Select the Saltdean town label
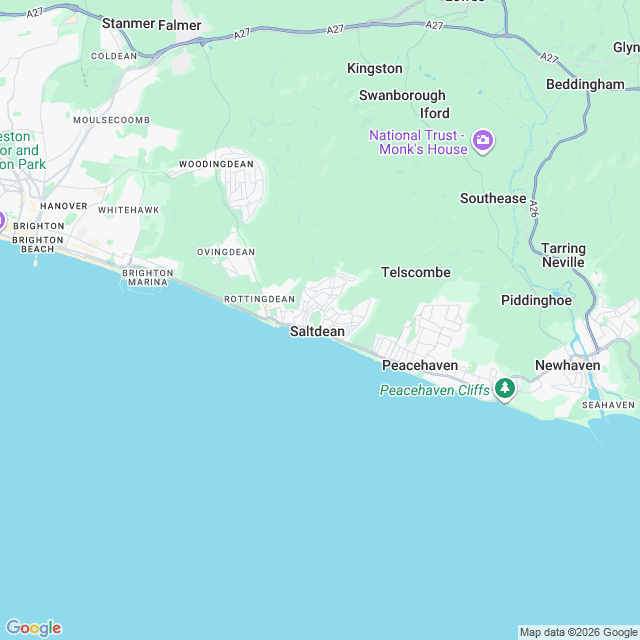 [317, 331]
